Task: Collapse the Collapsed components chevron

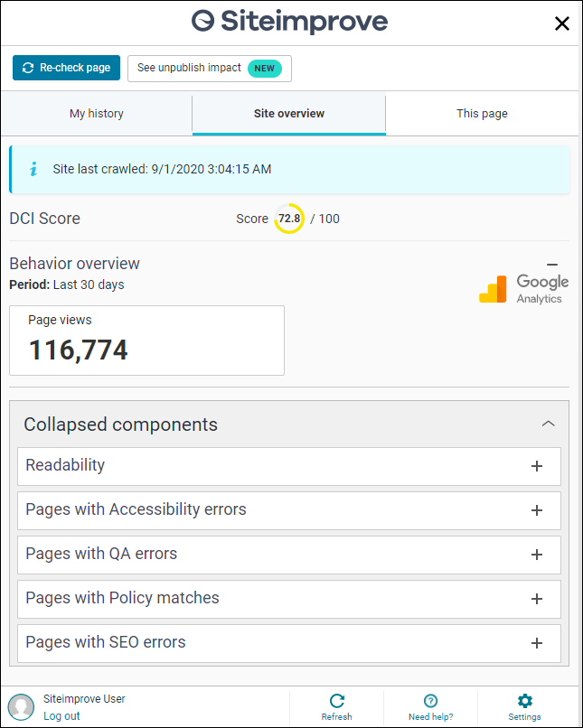Action: pos(548,424)
